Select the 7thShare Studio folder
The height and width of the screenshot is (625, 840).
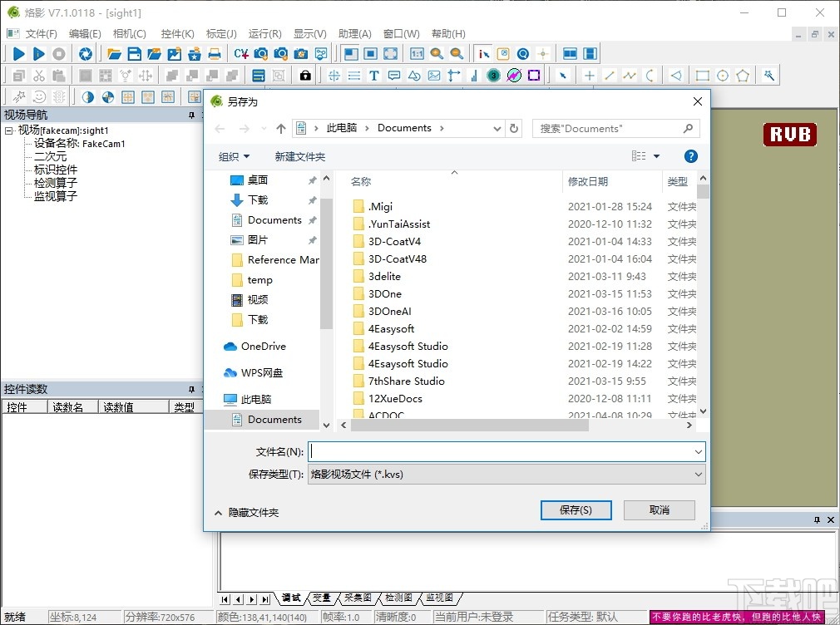coord(406,381)
